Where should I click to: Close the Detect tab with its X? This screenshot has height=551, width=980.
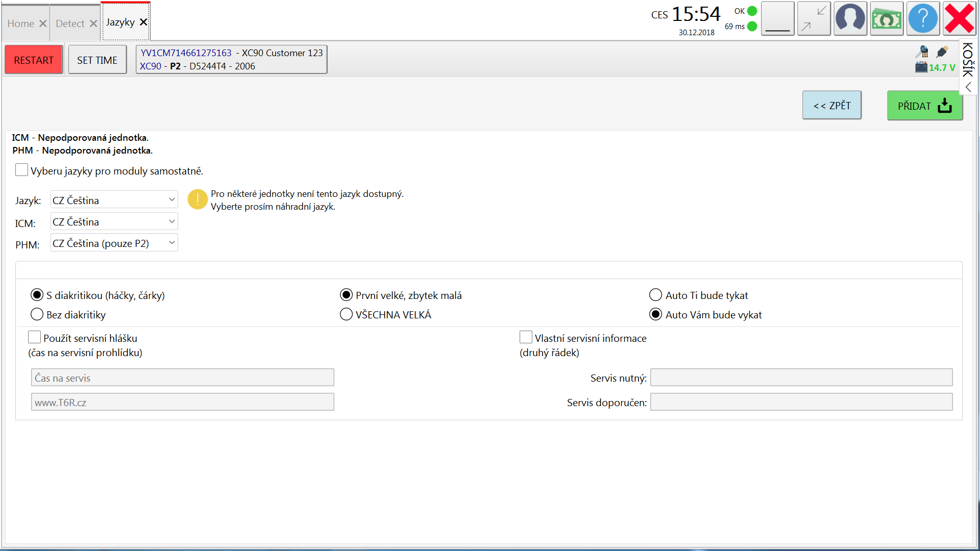[x=93, y=23]
